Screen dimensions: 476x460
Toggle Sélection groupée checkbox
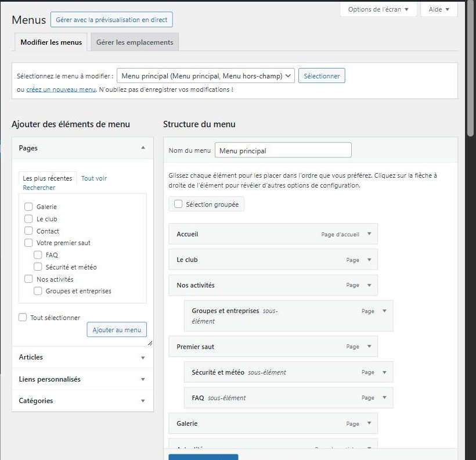178,204
